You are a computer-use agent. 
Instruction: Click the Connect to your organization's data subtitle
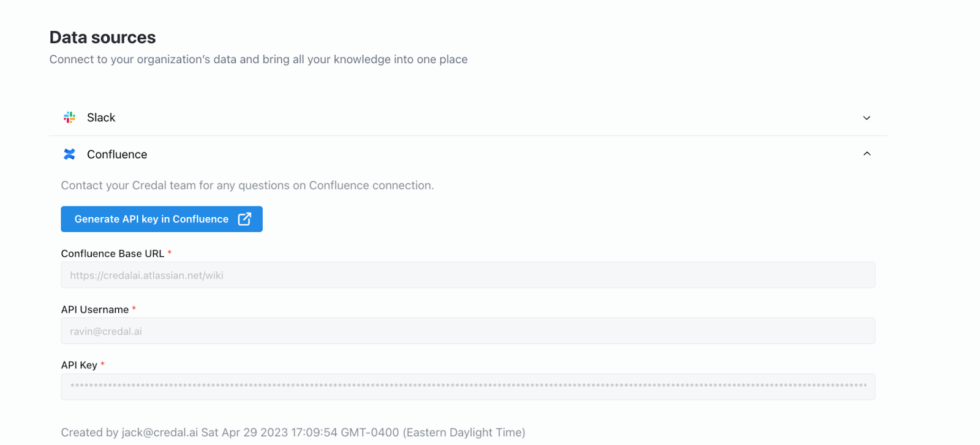pos(258,59)
